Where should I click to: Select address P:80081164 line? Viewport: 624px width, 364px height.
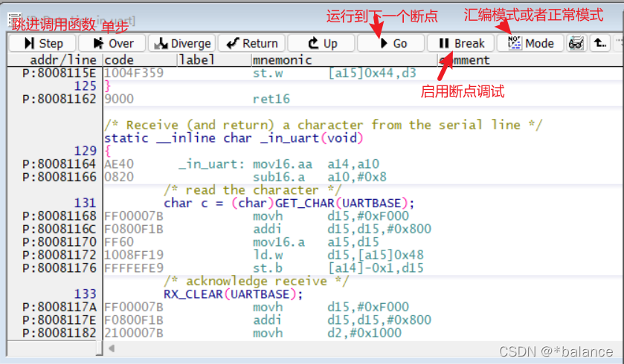pyautogui.click(x=59, y=163)
